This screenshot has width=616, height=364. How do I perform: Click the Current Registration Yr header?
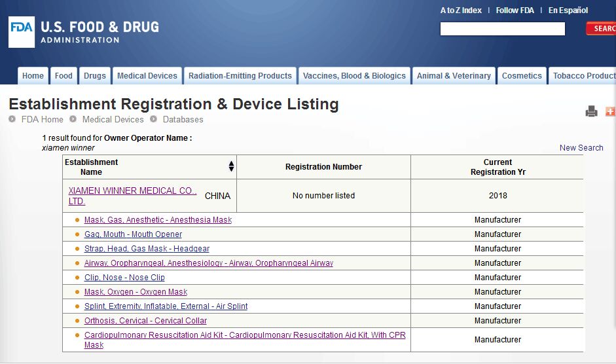coord(498,167)
